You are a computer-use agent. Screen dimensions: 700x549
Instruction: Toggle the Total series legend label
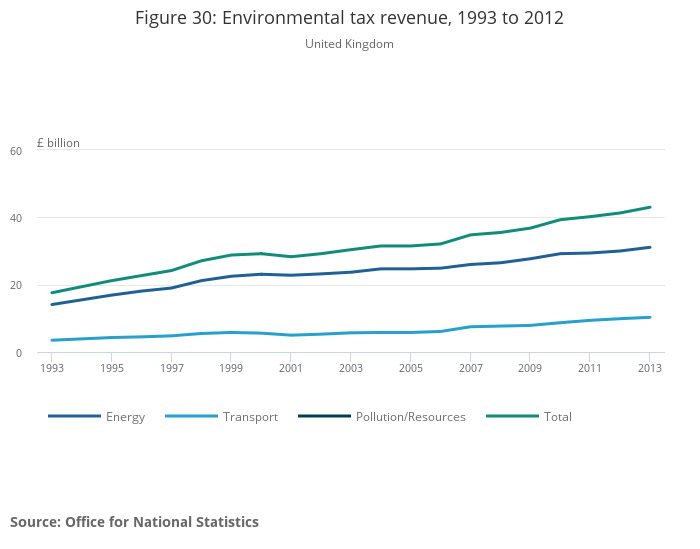click(557, 417)
